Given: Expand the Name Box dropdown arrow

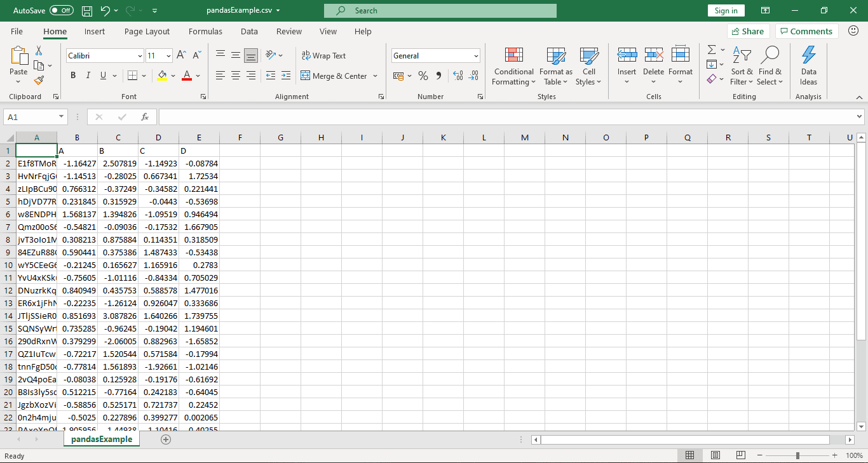Looking at the screenshot, I should (62, 117).
